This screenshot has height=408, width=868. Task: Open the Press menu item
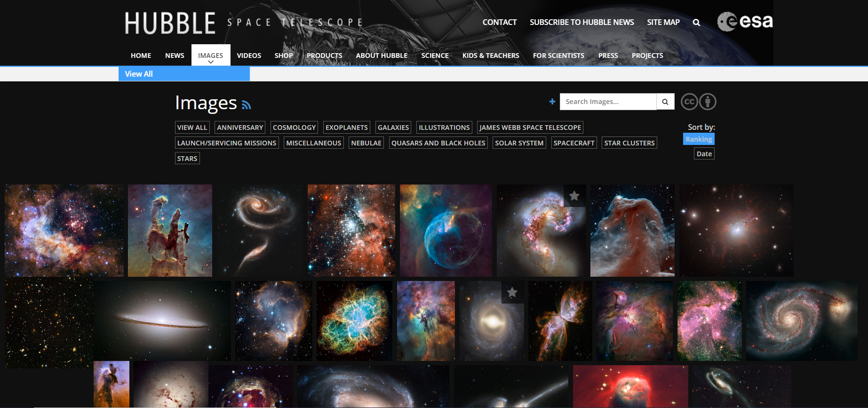608,56
